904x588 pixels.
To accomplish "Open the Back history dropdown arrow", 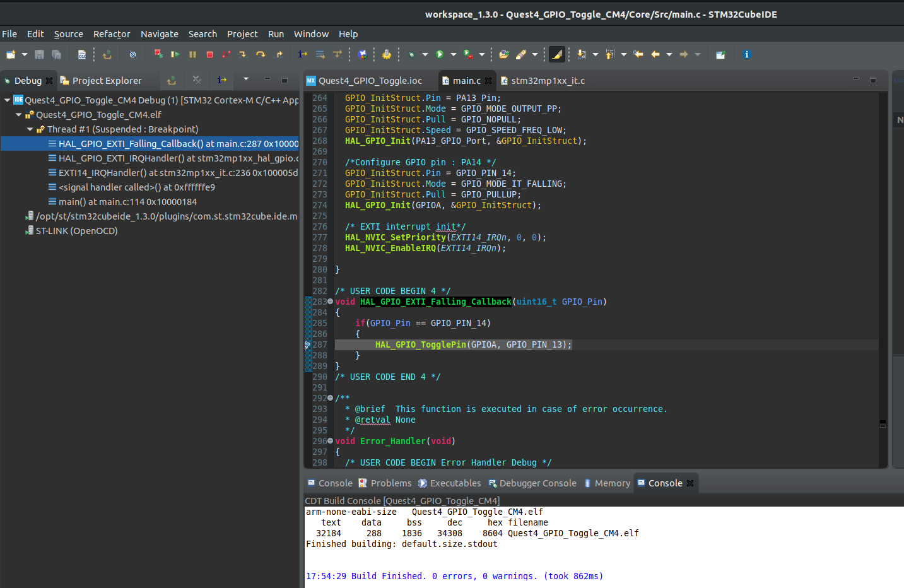I will (669, 55).
